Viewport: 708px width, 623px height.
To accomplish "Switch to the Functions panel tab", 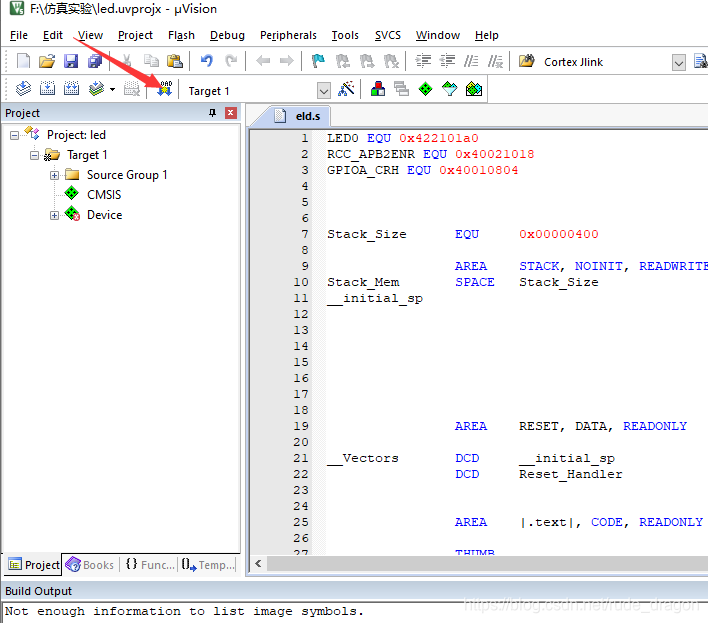I will pyautogui.click(x=150, y=565).
